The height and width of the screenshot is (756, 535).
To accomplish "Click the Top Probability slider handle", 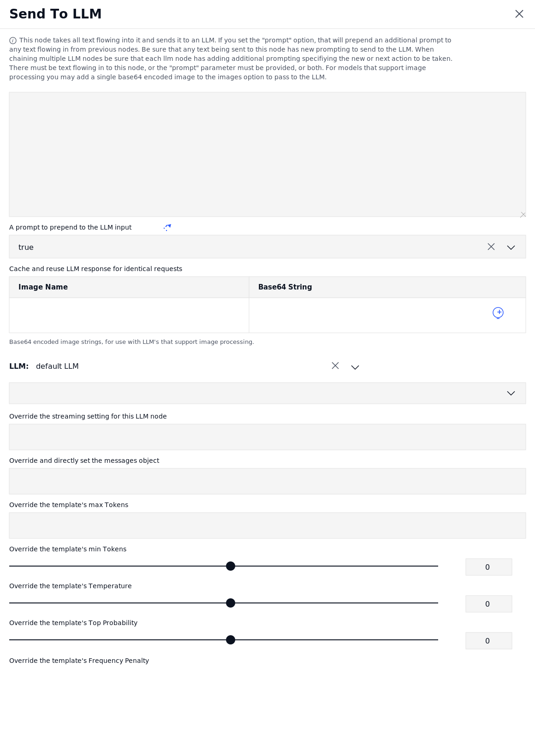I will click(x=231, y=603).
